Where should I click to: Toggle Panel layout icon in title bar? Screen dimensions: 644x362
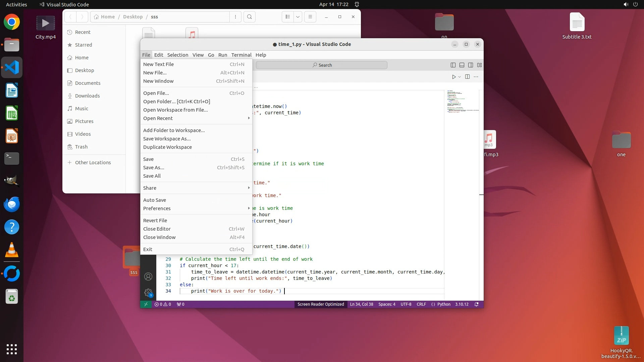point(462,65)
